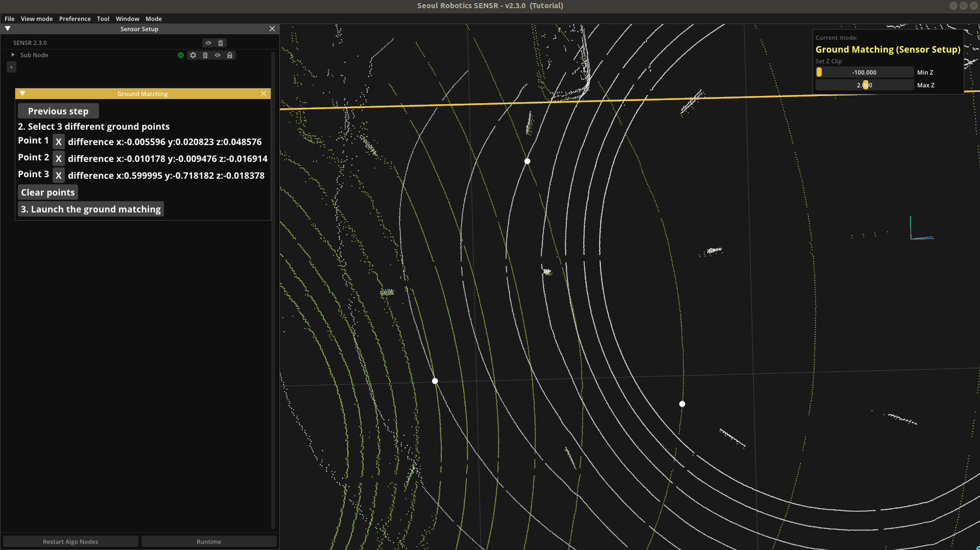Toggle Sub Node visibility eye
Image resolution: width=980 pixels, height=550 pixels.
point(218,55)
